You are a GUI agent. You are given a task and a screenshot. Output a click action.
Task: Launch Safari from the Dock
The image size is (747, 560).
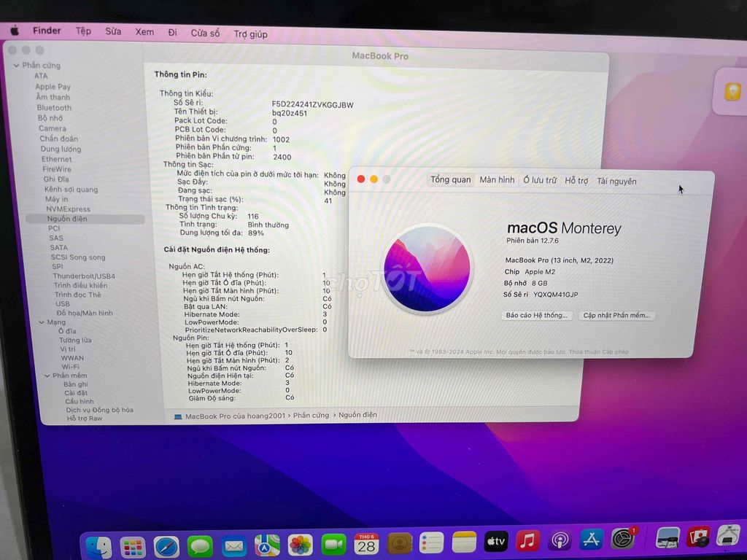(166, 547)
